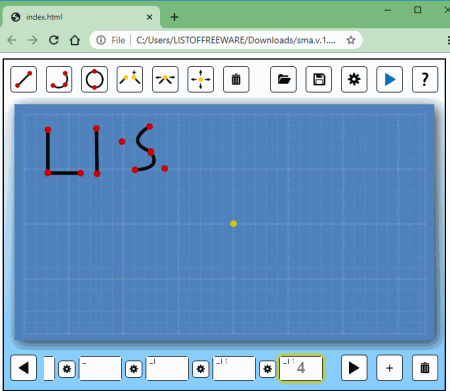Click the index.html browser tab
The width and height of the screenshot is (450, 391).
[81, 17]
